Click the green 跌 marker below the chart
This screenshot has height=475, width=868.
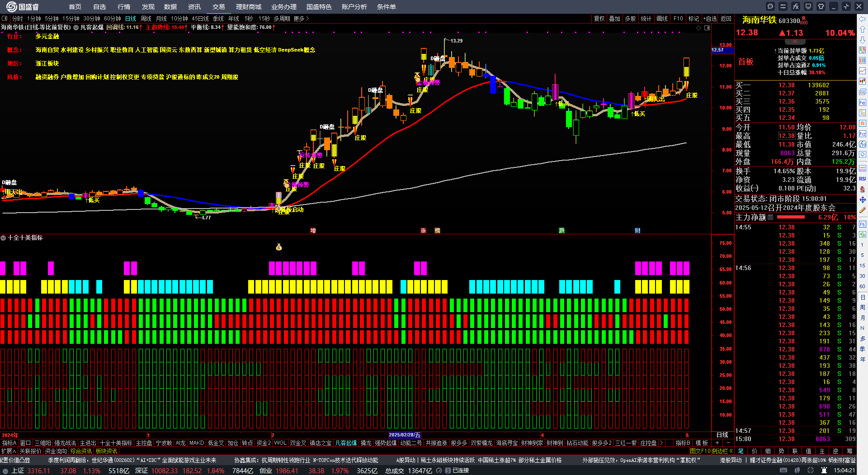point(561,231)
